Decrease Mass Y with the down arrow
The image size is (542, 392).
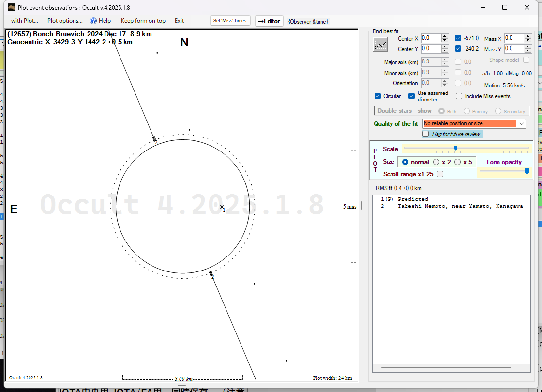(528, 51)
